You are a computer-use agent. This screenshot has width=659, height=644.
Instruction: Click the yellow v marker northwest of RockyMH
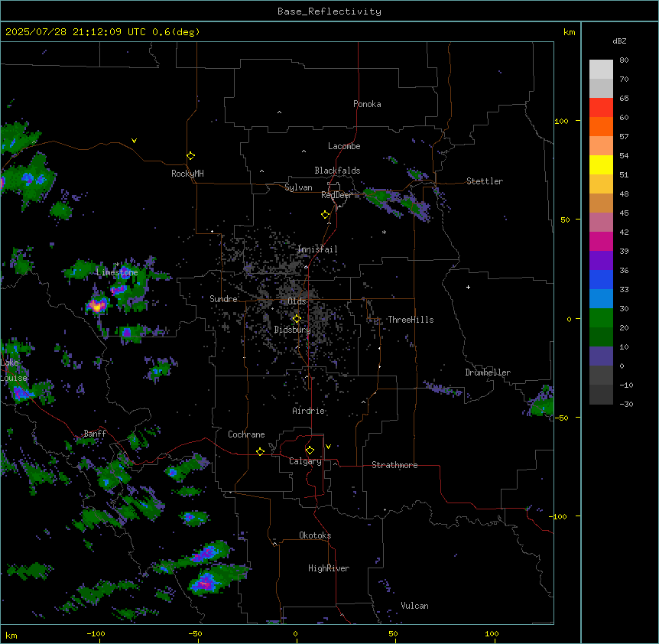(134, 141)
